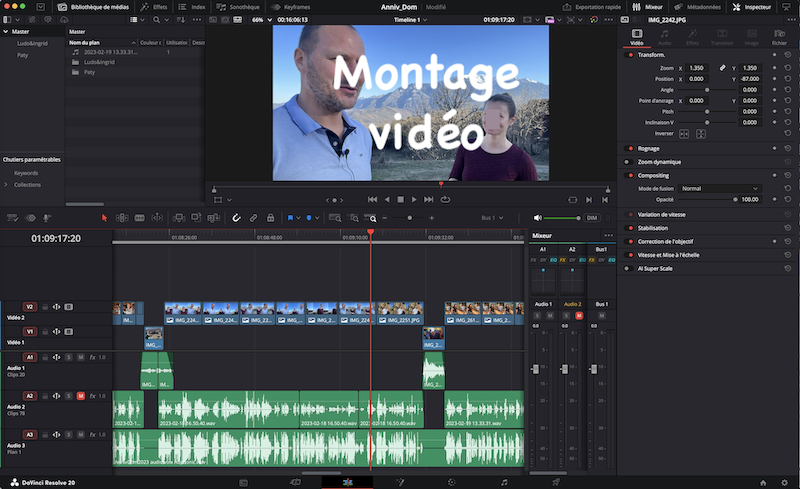The image size is (800, 489).
Task: Click the Replace clip icon in toolbar
Action: (213, 218)
